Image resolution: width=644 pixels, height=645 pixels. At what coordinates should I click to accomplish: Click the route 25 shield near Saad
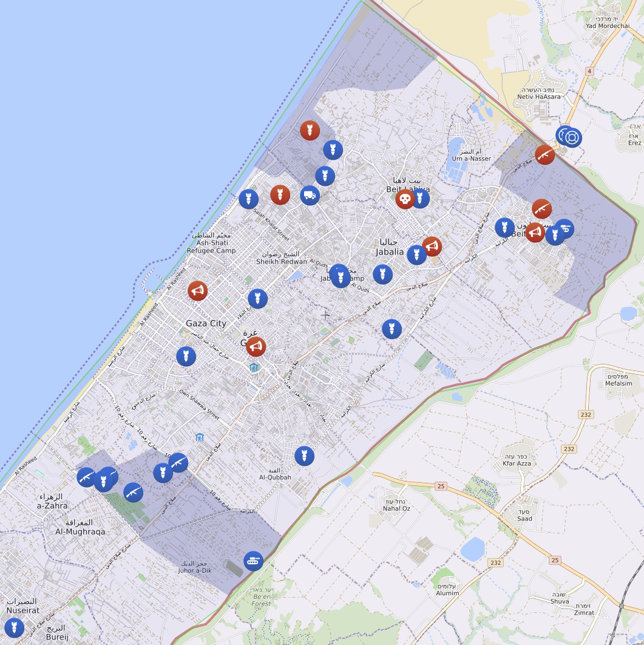tap(554, 560)
